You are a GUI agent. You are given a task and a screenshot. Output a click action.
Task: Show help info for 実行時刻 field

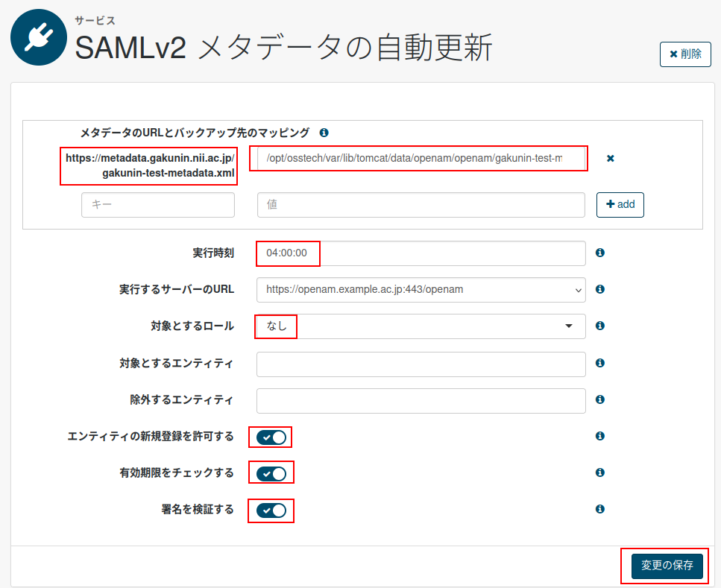[599, 253]
